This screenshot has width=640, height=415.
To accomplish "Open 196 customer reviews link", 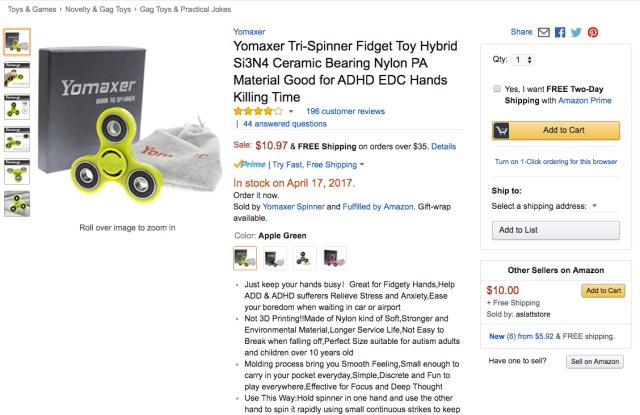I will click(x=345, y=111).
